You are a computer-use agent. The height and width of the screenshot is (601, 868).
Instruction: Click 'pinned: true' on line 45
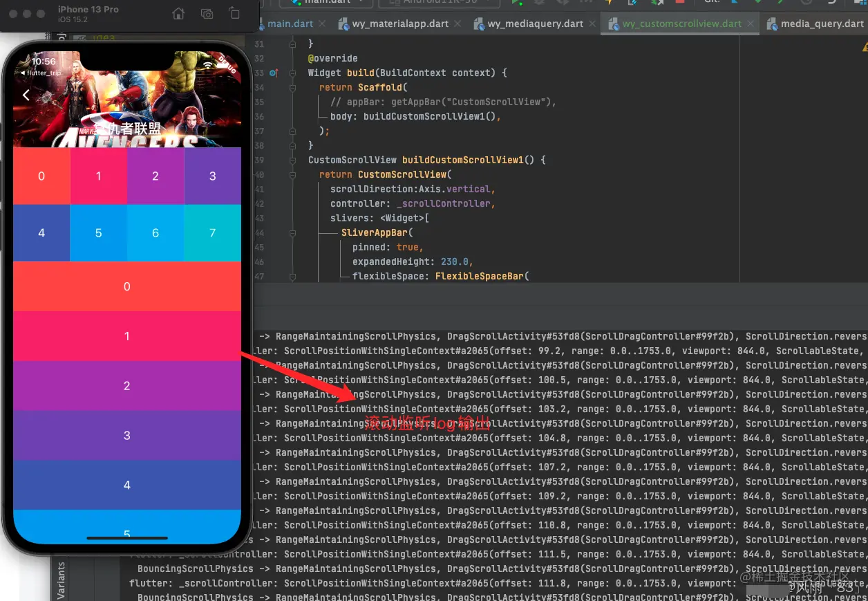(x=386, y=247)
